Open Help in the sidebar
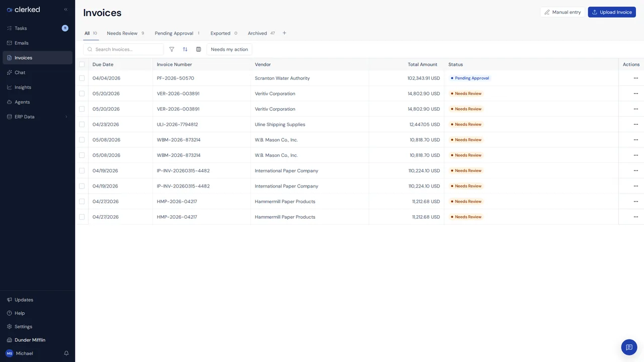The image size is (644, 362). pyautogui.click(x=37, y=313)
